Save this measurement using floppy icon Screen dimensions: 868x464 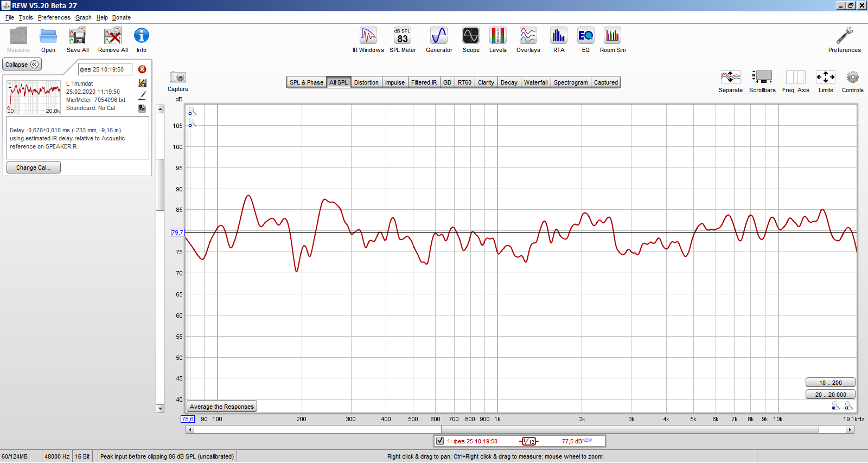(142, 83)
